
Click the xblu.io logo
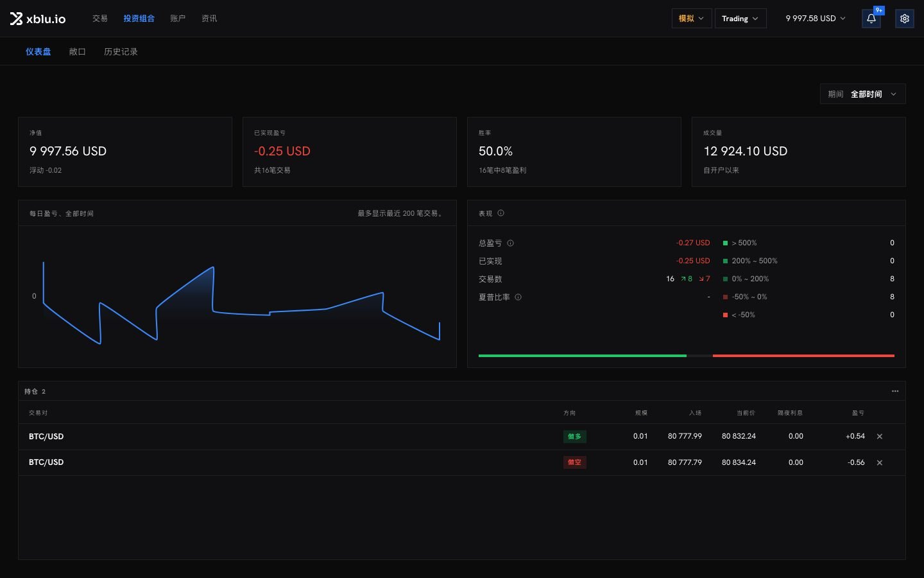click(38, 19)
